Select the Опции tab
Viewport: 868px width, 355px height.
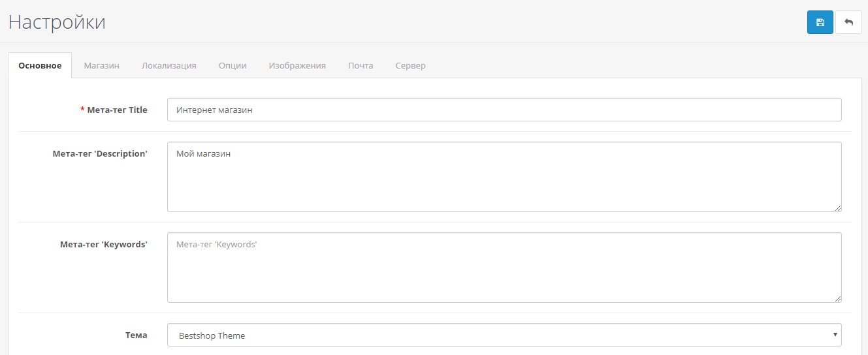tap(233, 66)
